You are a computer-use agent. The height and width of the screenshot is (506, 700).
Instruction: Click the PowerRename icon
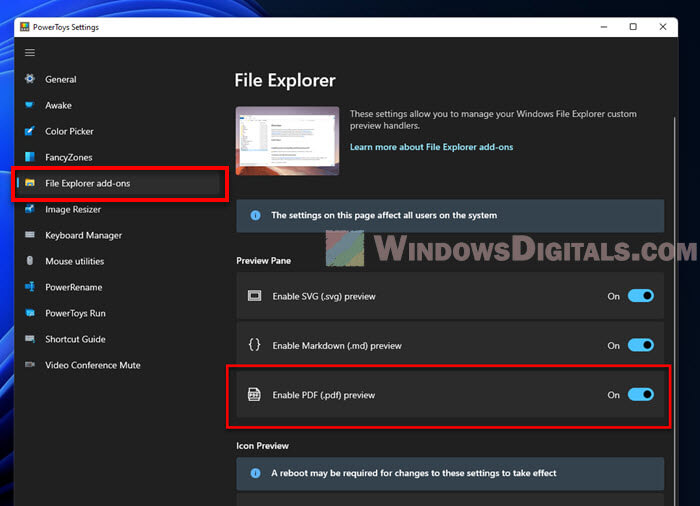click(x=30, y=287)
